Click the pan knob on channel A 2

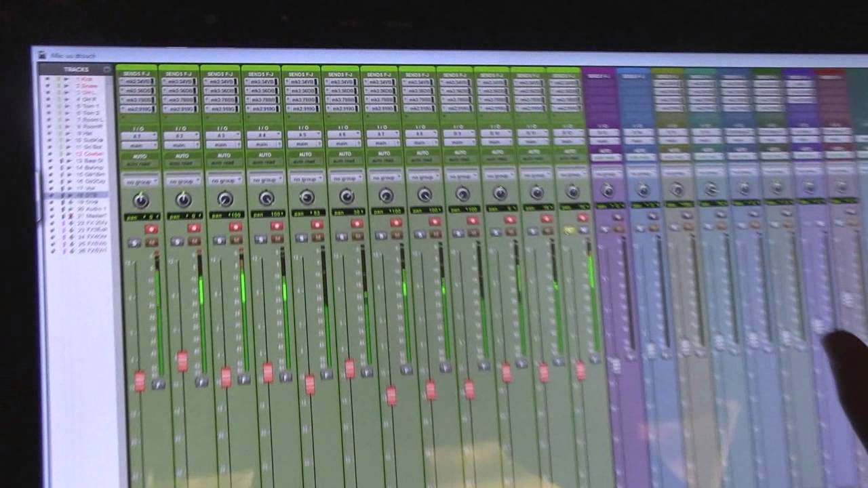tap(183, 199)
